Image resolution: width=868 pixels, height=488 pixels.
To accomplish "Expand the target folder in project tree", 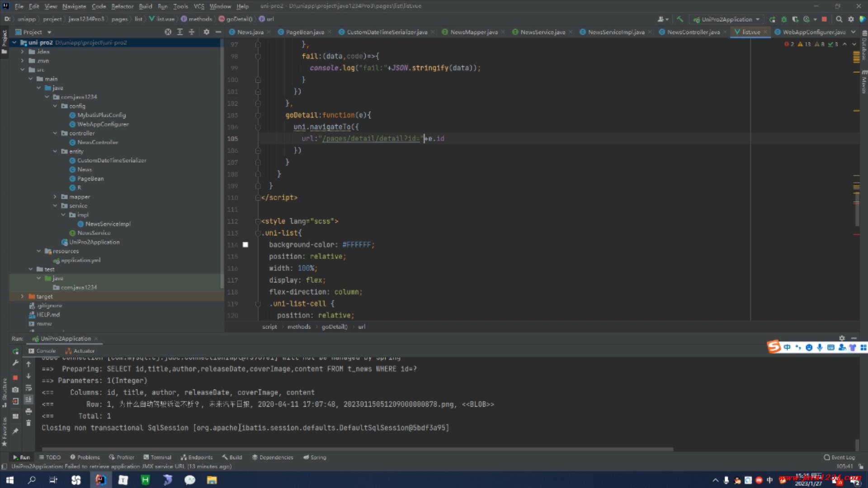I will (22, 296).
